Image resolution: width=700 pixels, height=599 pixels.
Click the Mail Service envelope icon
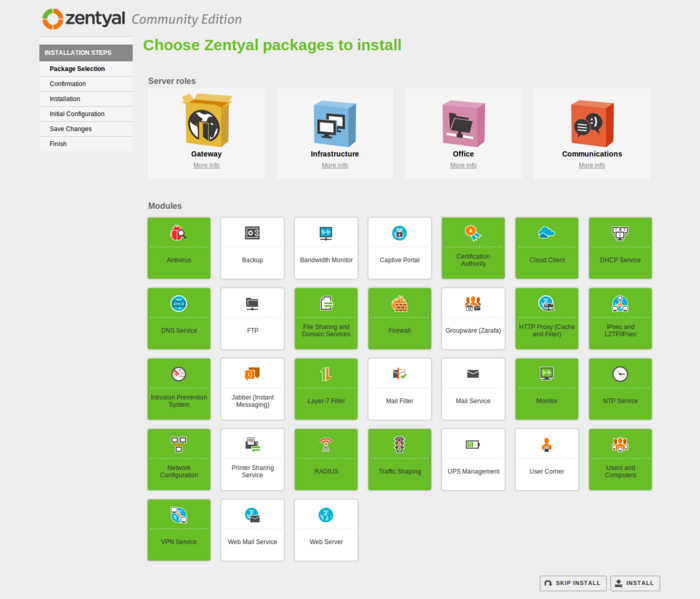(x=473, y=374)
